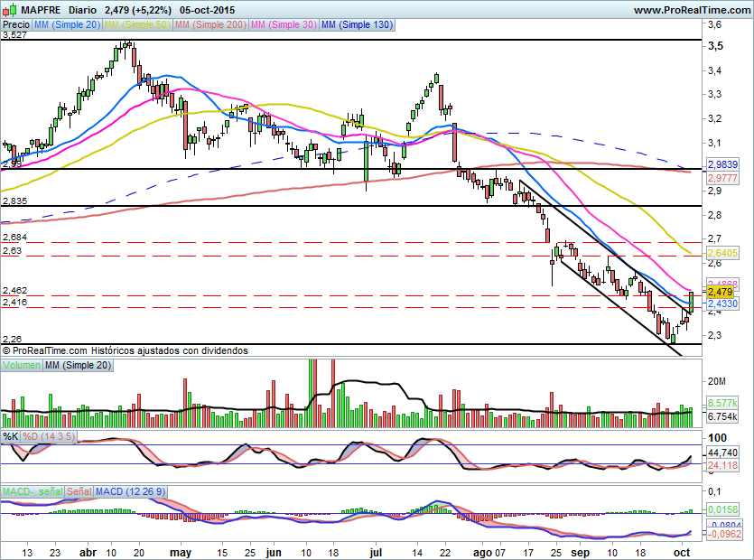Click the %D (14 3 5) label
Image resolution: width=754 pixels, height=560 pixels.
(x=49, y=436)
